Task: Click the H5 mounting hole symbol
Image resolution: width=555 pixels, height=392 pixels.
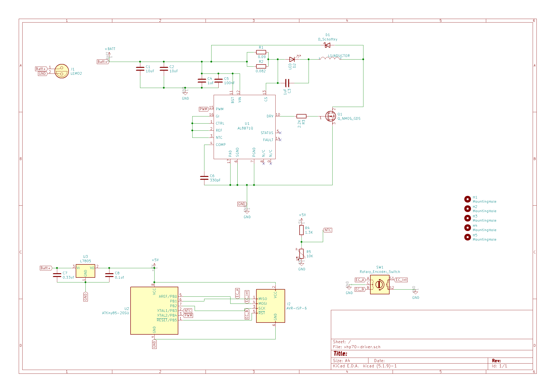Action: point(467,237)
